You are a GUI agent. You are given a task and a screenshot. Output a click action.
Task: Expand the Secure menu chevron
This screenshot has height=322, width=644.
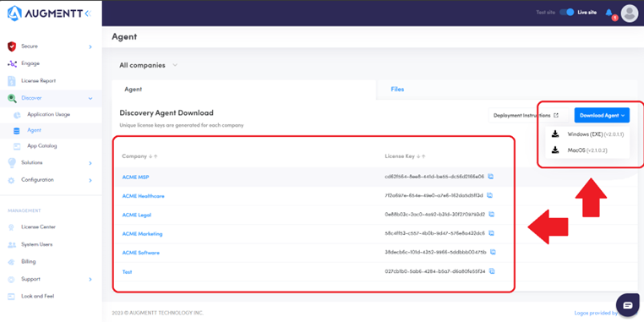(90, 46)
